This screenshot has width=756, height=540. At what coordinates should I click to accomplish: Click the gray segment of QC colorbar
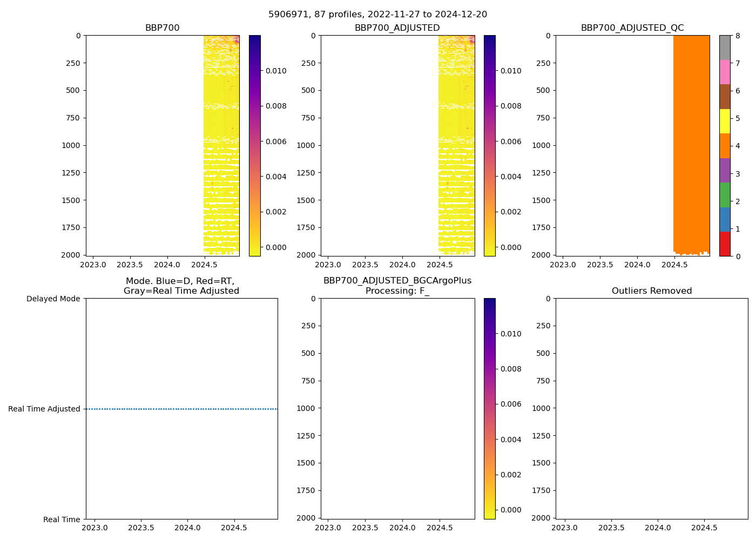click(725, 48)
